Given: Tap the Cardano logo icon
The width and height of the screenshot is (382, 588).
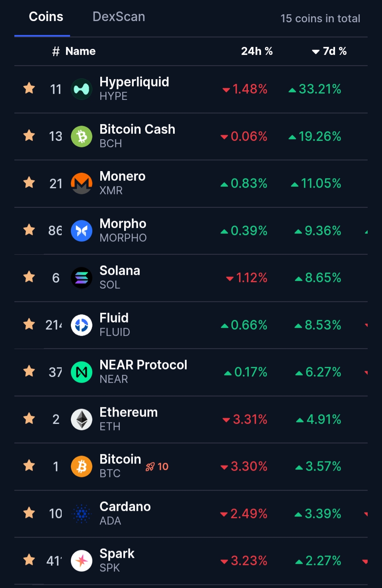Looking at the screenshot, I should coord(82,514).
